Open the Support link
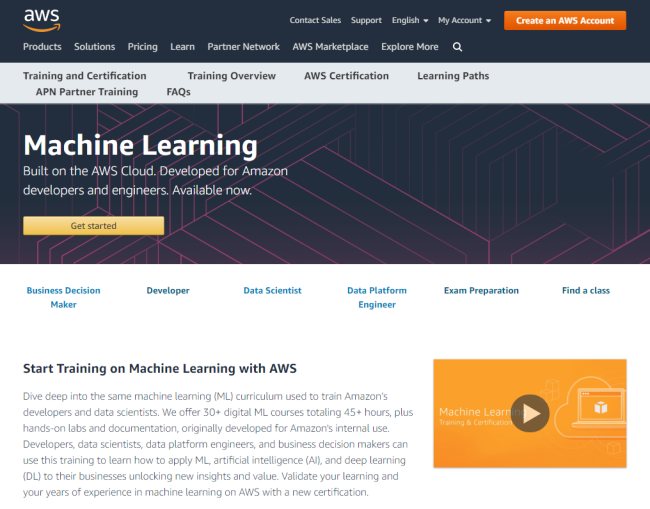 pos(366,20)
